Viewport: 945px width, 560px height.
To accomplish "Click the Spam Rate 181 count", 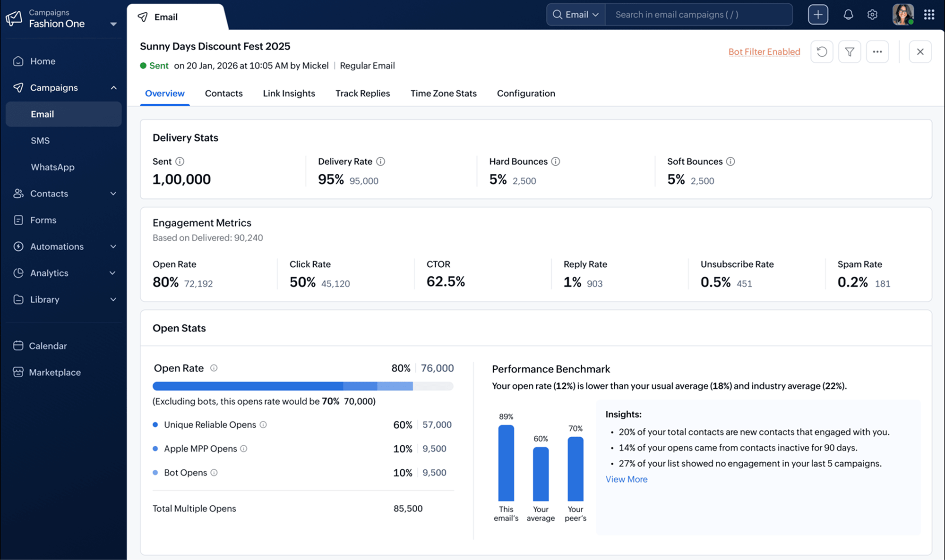I will pos(883,284).
